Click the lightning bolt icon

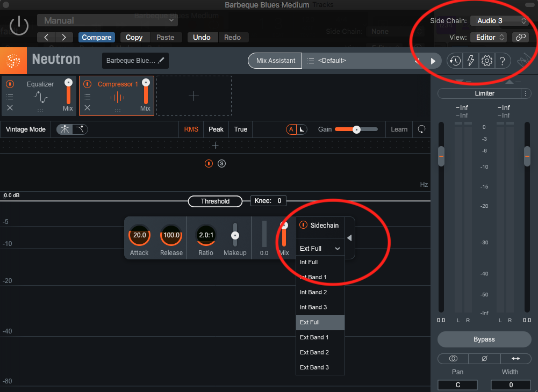pos(470,61)
